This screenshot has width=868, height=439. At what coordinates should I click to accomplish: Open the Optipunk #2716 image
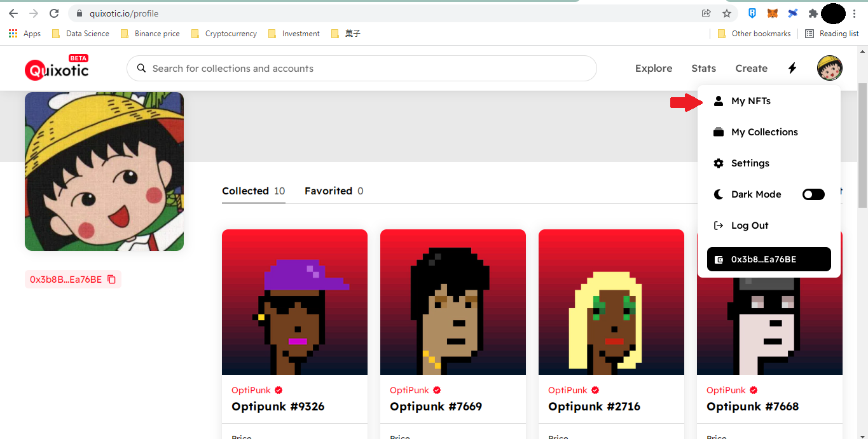[611, 302]
